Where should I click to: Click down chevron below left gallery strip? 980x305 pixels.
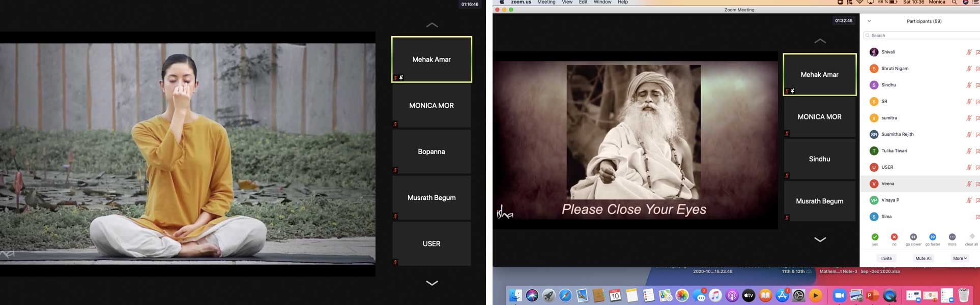click(x=431, y=283)
